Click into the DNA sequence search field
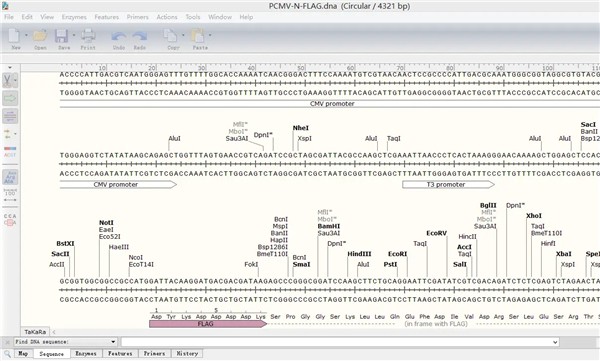Image resolution: width=600 pixels, height=361 pixels. 340,342
